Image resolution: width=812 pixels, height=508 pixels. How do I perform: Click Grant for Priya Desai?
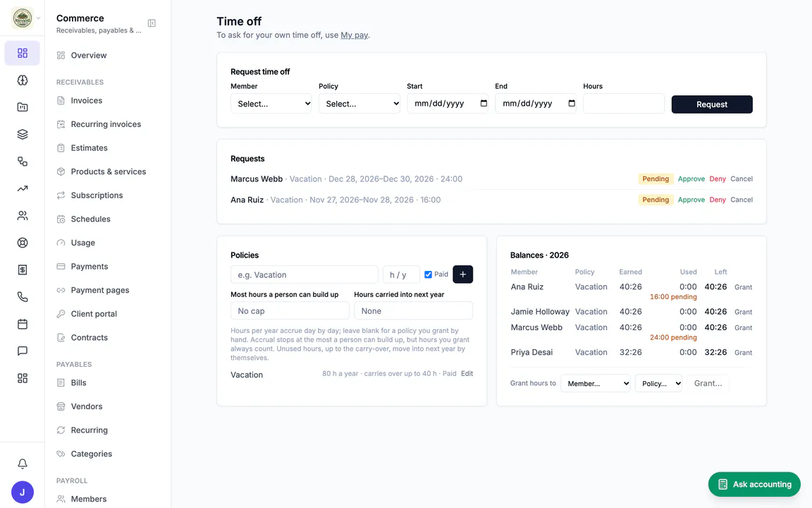coord(743,353)
